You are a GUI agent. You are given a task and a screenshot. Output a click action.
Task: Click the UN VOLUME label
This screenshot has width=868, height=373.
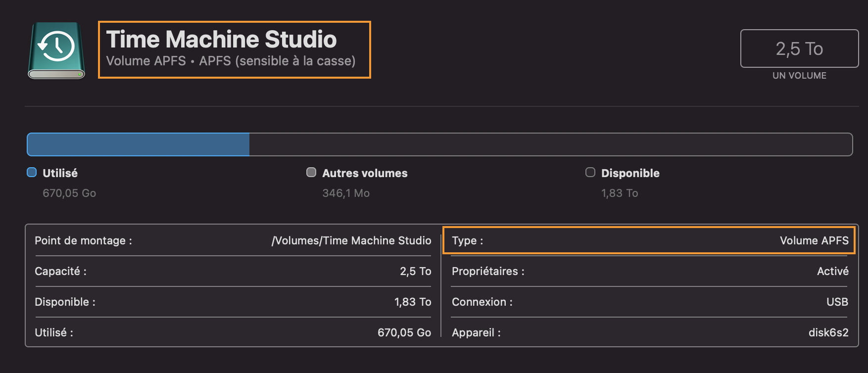[799, 76]
